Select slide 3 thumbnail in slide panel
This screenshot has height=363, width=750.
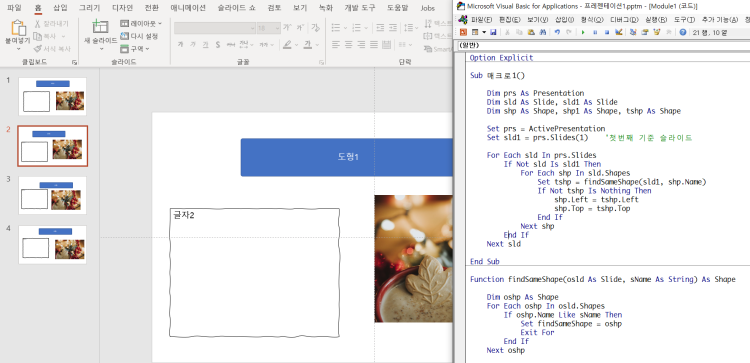53,195
